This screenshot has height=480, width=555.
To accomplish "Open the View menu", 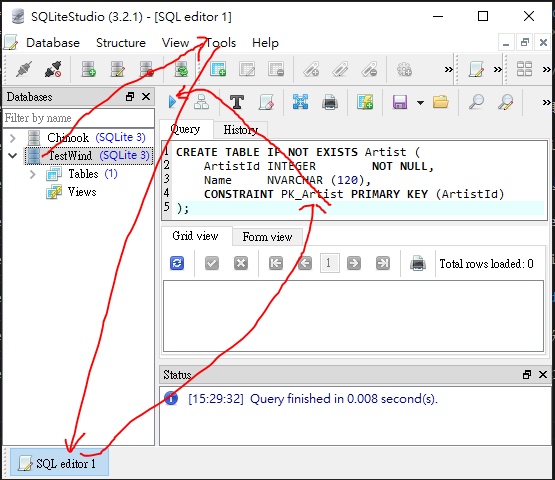I will point(175,43).
